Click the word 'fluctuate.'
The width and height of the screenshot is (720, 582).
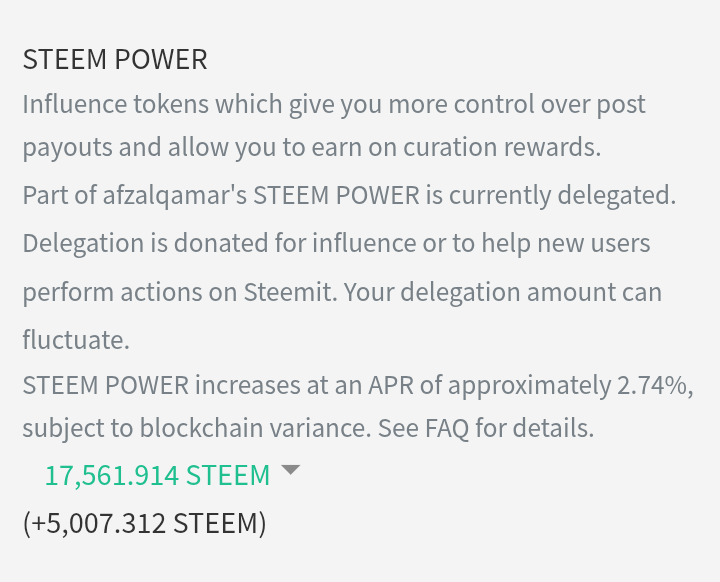click(76, 339)
